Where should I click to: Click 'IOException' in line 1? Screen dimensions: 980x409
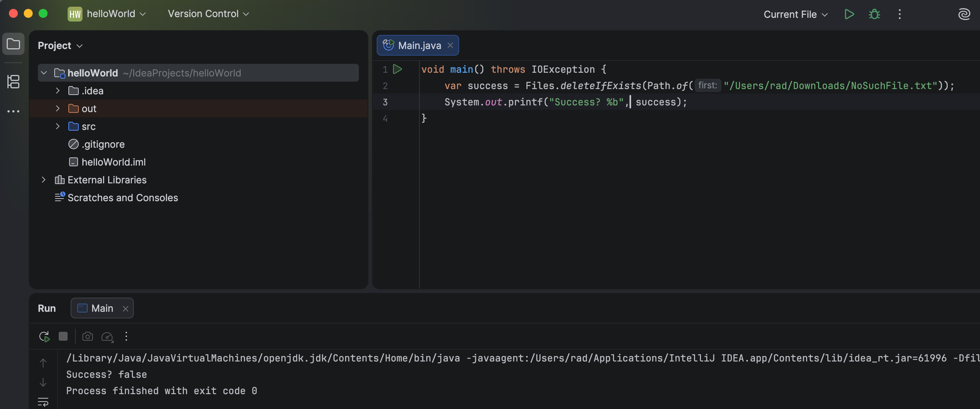[x=563, y=69]
